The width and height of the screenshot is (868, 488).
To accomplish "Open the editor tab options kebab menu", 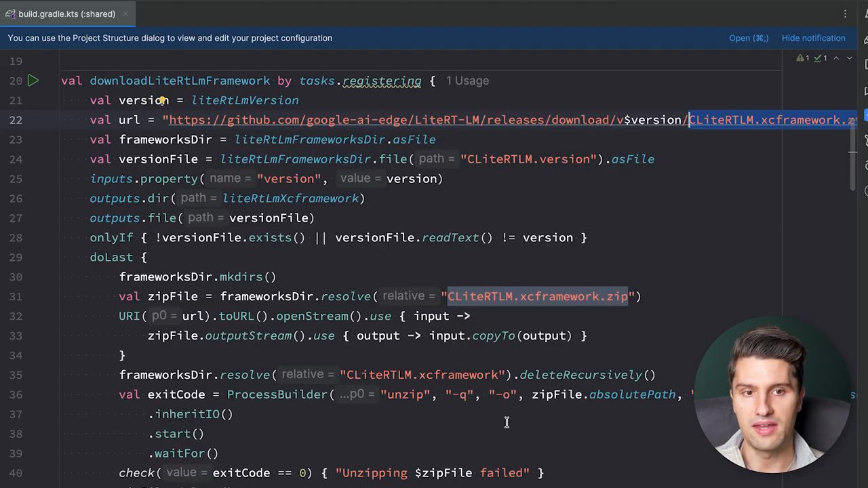I will [x=845, y=14].
